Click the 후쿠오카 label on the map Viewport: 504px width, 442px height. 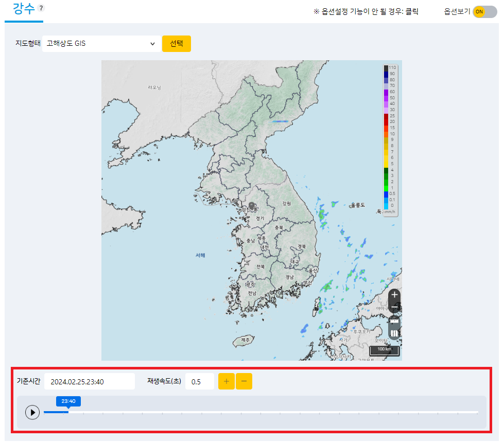[361, 331]
